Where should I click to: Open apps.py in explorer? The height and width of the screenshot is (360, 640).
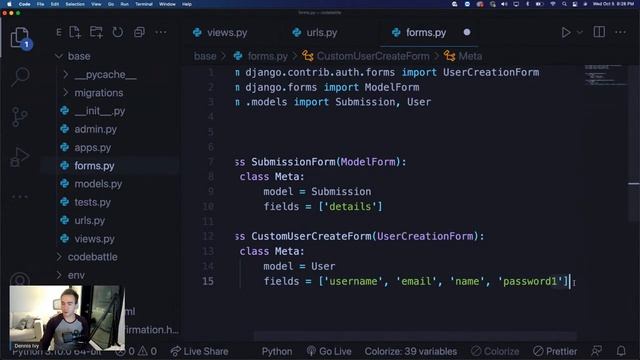click(x=92, y=147)
